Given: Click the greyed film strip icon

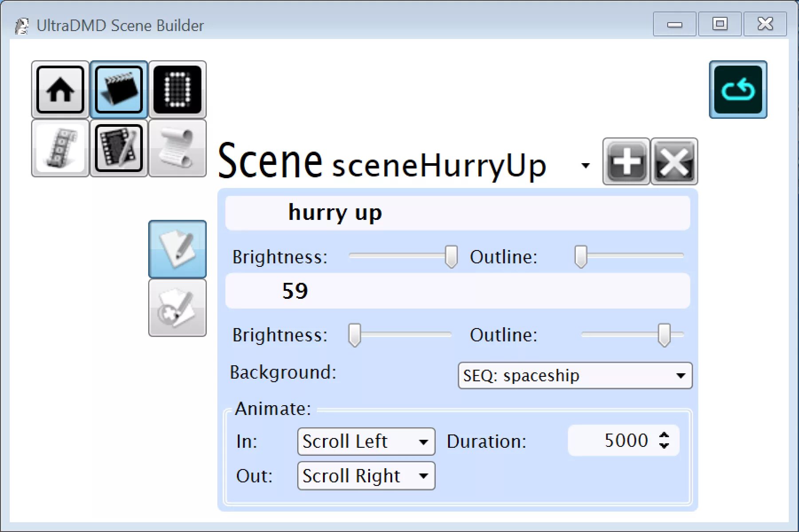Looking at the screenshot, I should pyautogui.click(x=60, y=148).
